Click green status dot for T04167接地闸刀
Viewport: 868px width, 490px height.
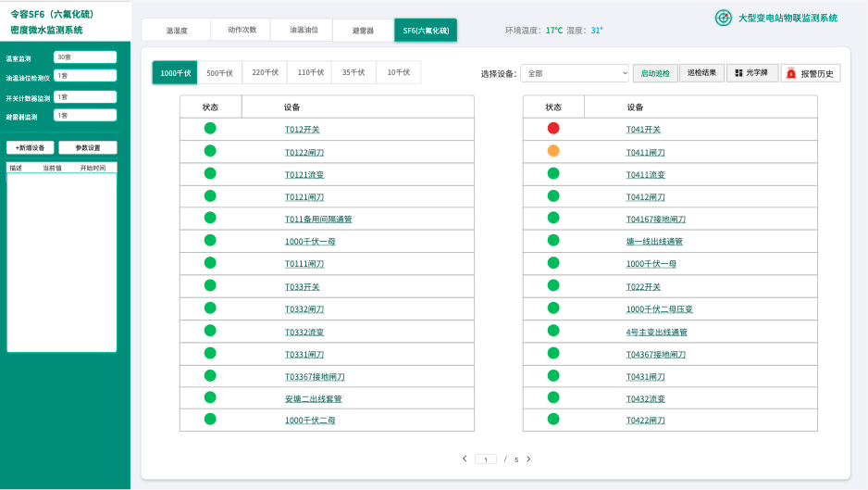tap(553, 218)
